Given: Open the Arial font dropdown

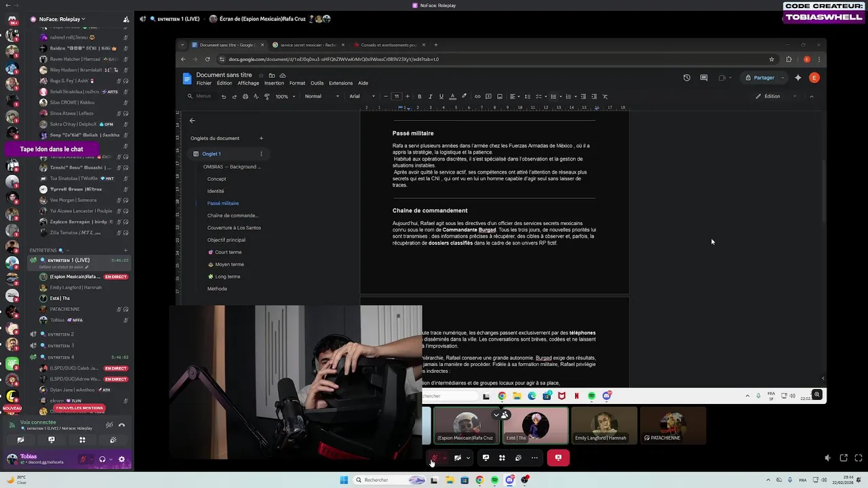Looking at the screenshot, I should (362, 96).
